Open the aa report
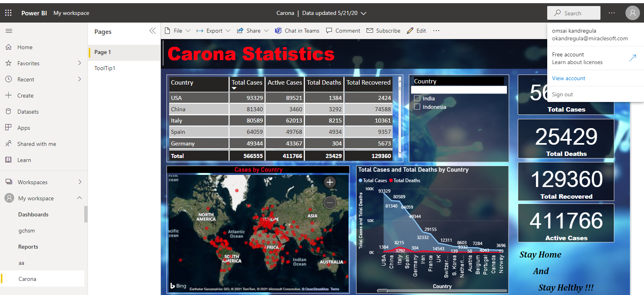The height and width of the screenshot is (295, 644). tap(21, 263)
